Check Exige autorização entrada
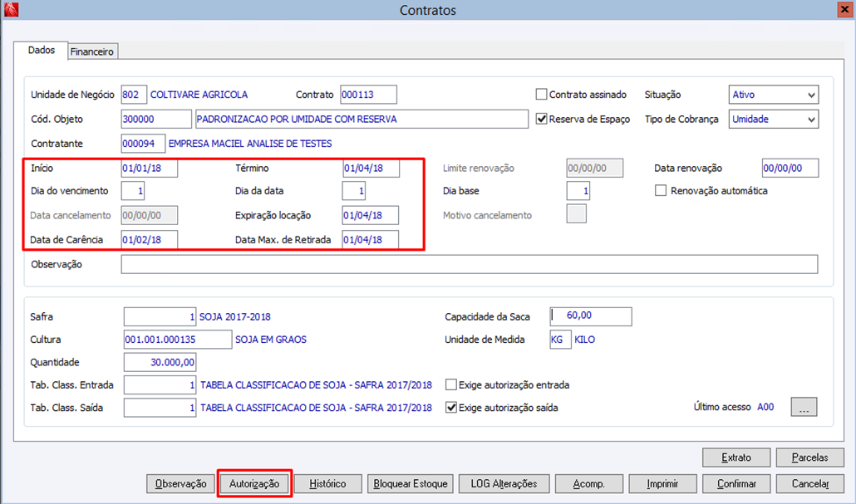The image size is (856, 504). pyautogui.click(x=451, y=385)
